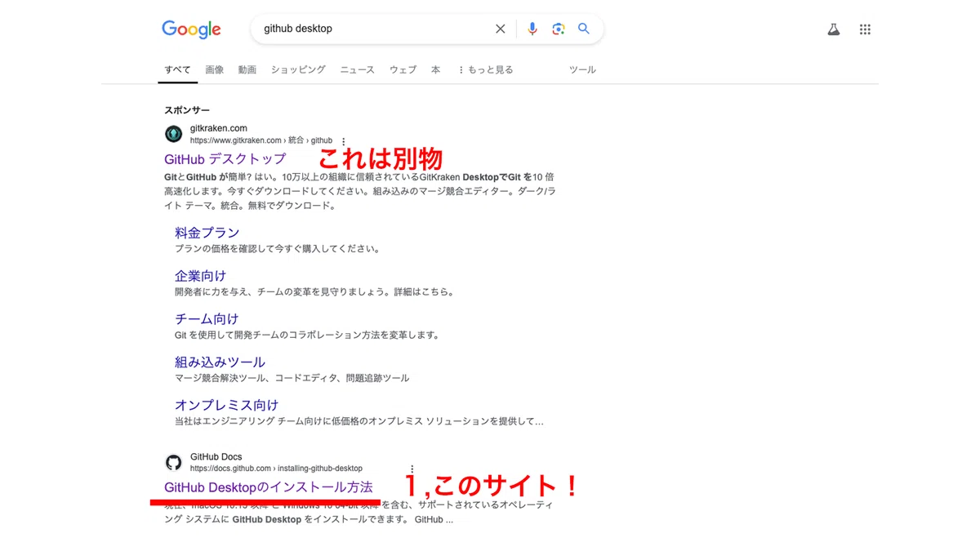Switch to the 動画 tab

(247, 70)
